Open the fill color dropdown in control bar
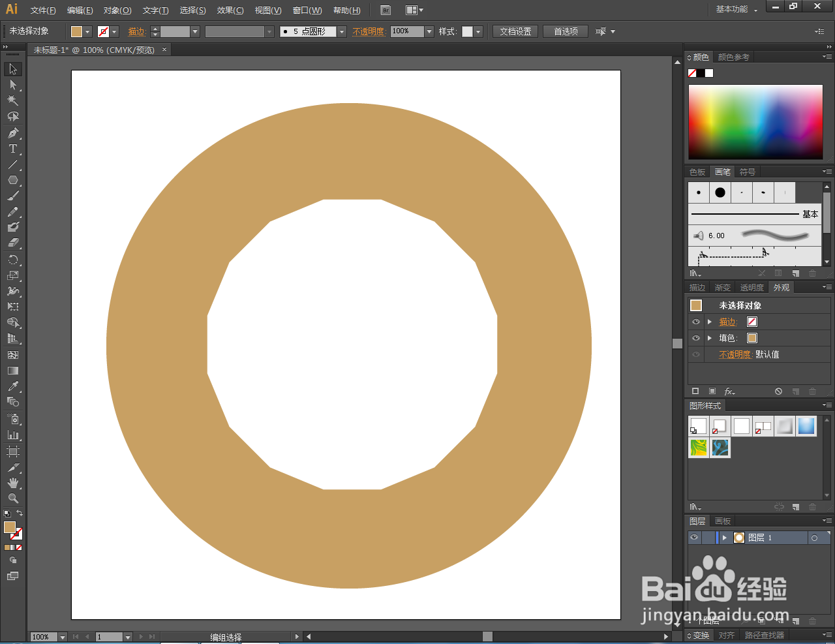The height and width of the screenshot is (644, 835). coord(87,31)
